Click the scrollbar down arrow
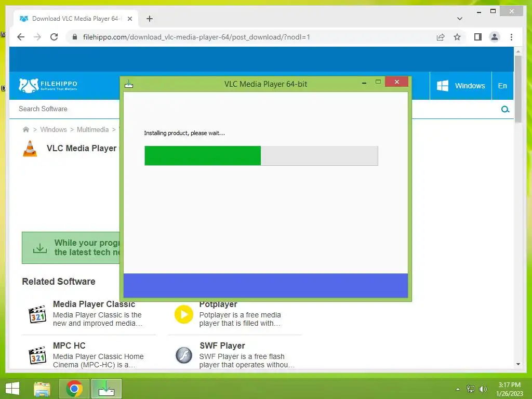The height and width of the screenshot is (399, 532). click(x=518, y=364)
